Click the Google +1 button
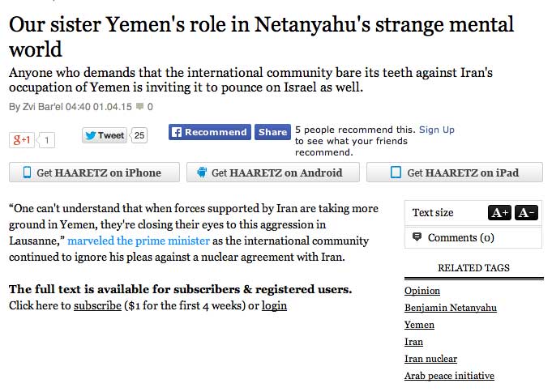Image resolution: width=552 pixels, height=392 pixels. [x=21, y=139]
